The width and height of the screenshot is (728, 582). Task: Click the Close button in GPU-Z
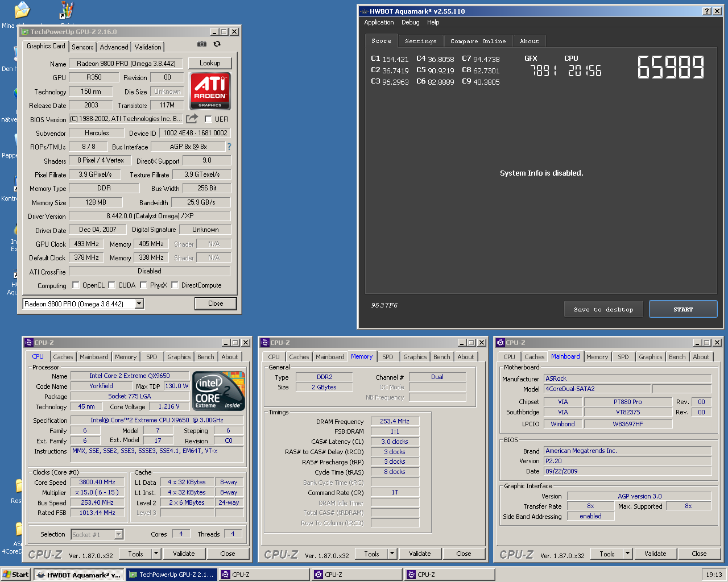pyautogui.click(x=216, y=304)
